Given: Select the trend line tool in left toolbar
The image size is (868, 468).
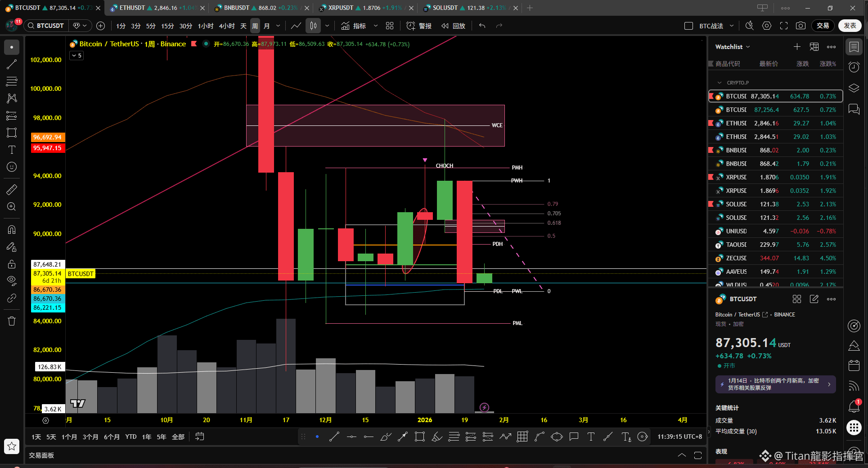Looking at the screenshot, I should click(12, 64).
